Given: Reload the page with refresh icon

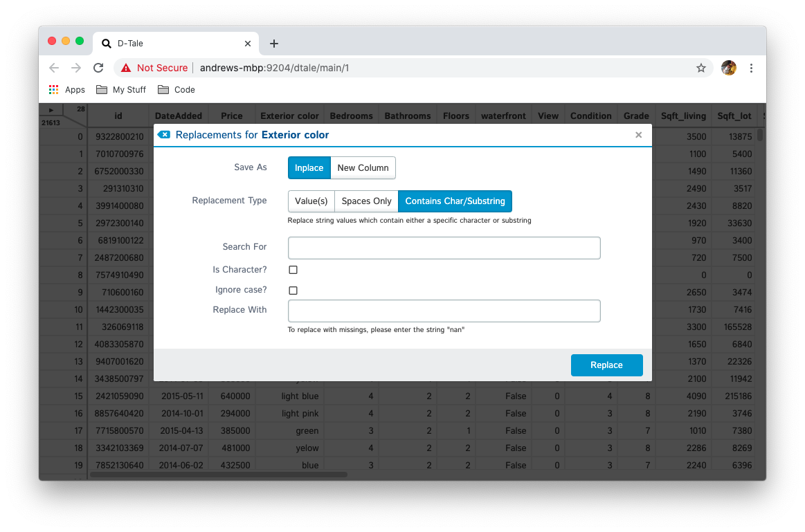Looking at the screenshot, I should pos(98,68).
